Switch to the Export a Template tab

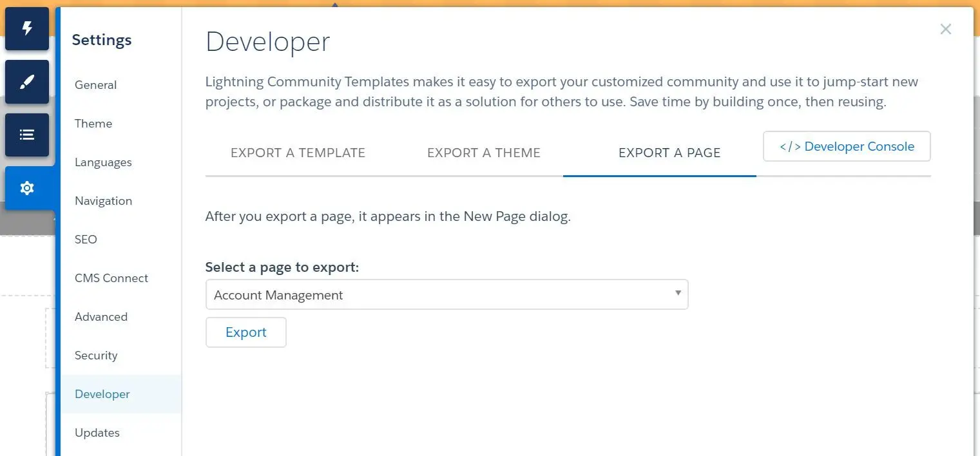click(298, 153)
